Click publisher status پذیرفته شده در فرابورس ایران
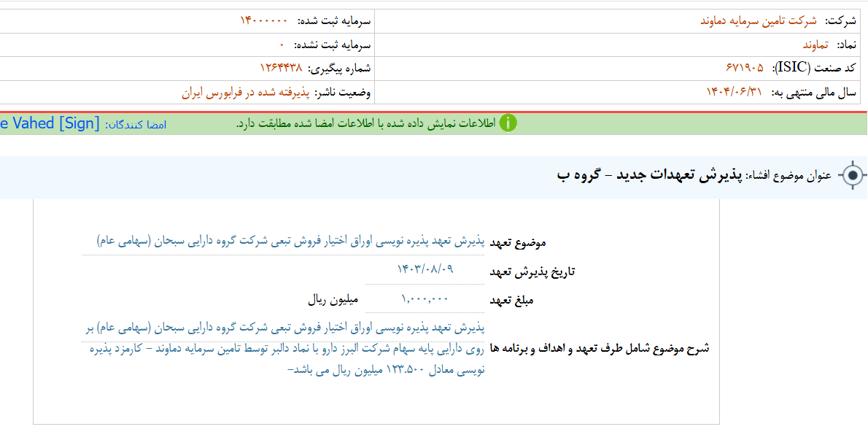The width and height of the screenshot is (868, 432). click(246, 93)
